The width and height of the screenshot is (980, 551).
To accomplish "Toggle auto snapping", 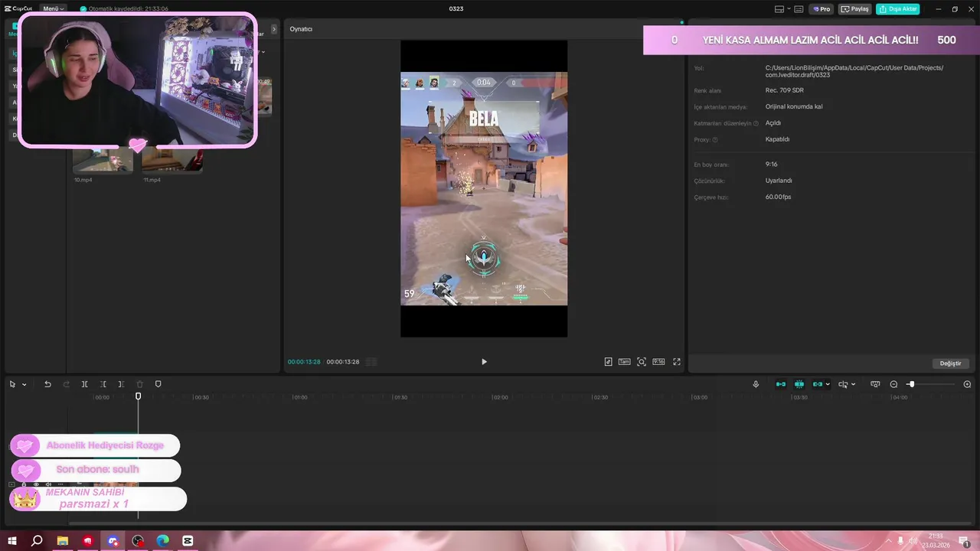I will click(x=799, y=384).
